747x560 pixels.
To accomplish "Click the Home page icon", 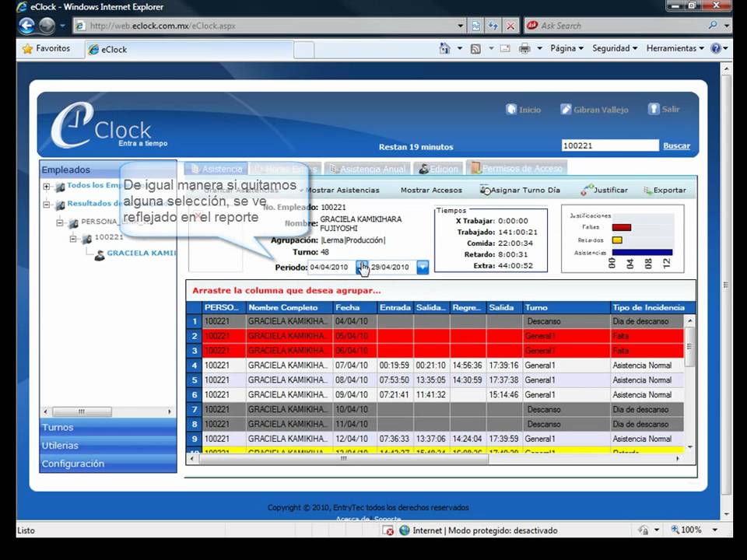I will tap(444, 48).
